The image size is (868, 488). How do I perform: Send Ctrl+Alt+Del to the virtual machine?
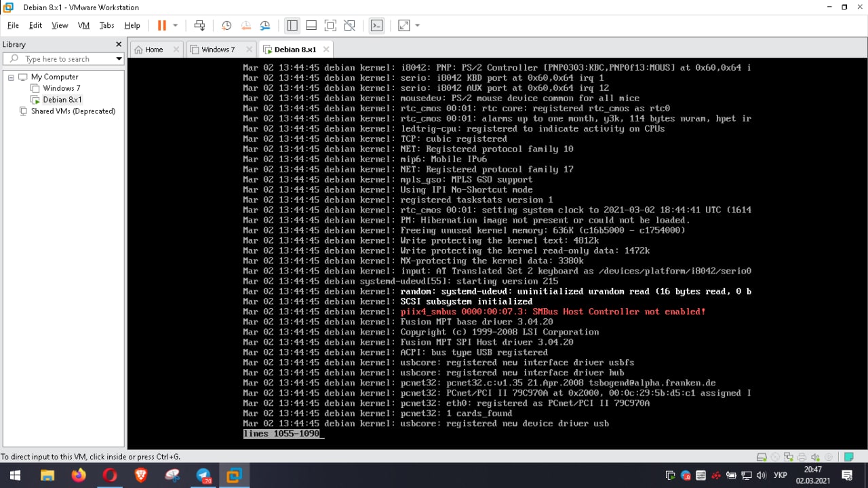pyautogui.click(x=199, y=25)
